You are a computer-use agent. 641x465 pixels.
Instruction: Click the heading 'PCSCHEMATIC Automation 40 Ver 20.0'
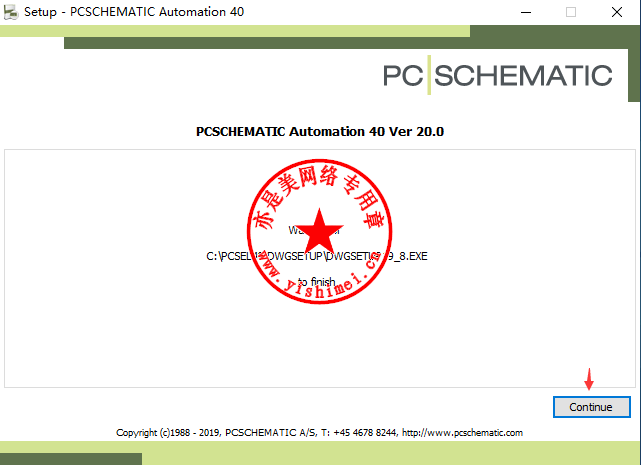(320, 132)
